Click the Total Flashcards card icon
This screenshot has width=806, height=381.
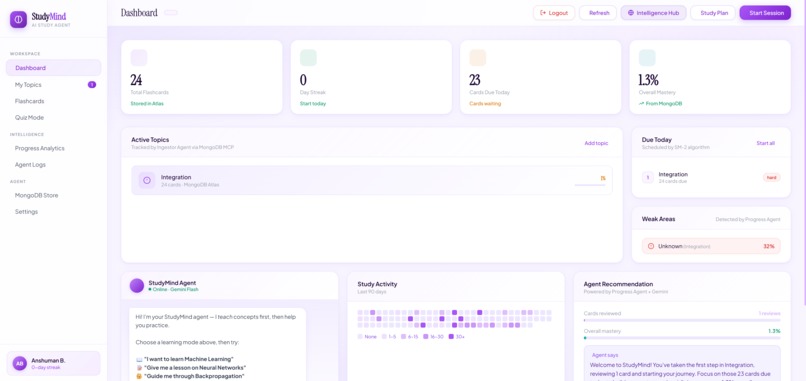point(139,58)
